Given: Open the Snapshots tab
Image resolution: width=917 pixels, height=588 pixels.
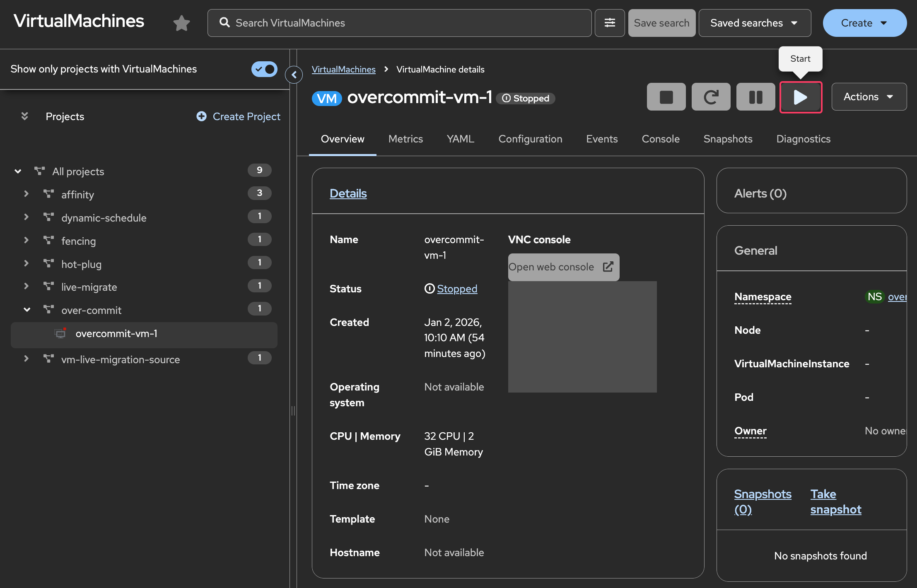Looking at the screenshot, I should [728, 139].
